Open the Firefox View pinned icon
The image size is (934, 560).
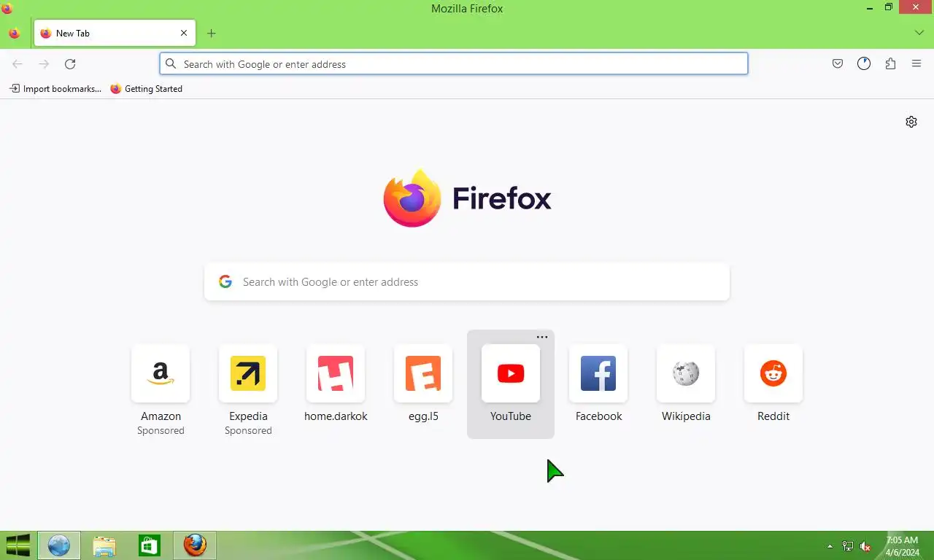point(14,34)
